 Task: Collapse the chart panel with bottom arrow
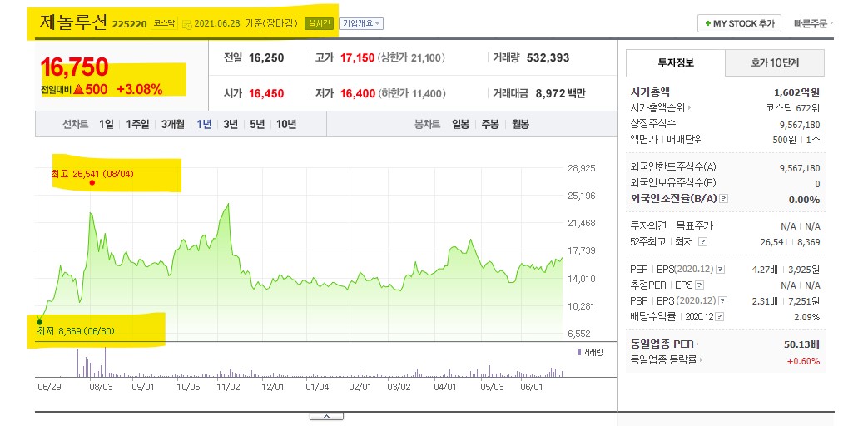326,417
